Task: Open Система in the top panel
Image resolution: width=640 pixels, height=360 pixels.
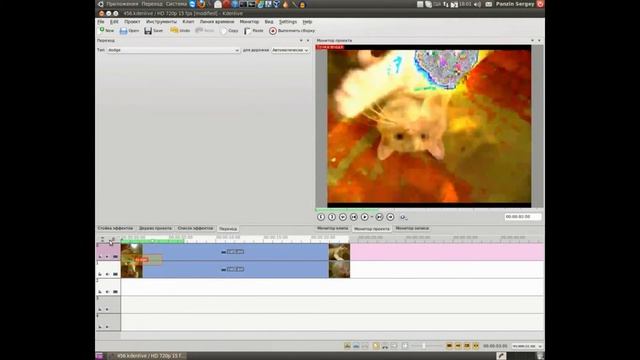Action: (x=176, y=4)
